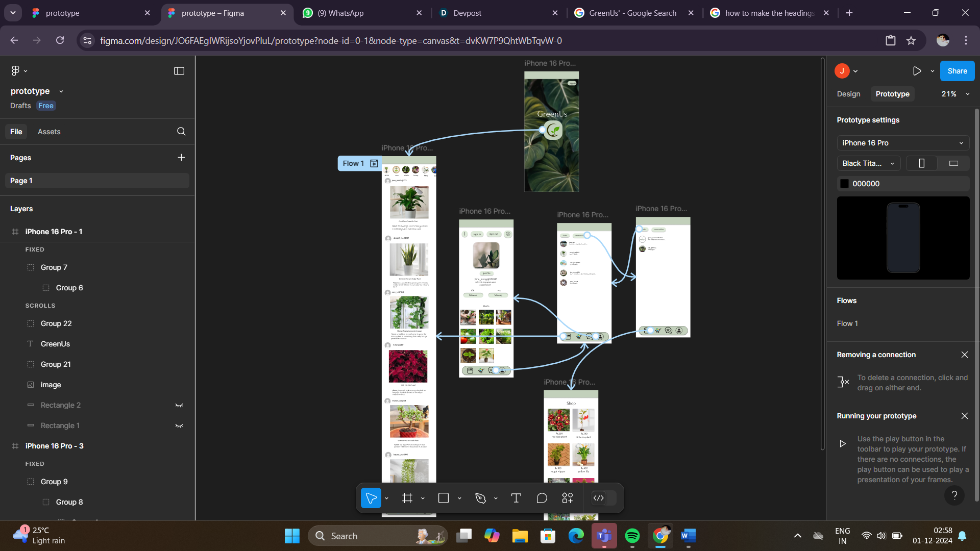The width and height of the screenshot is (980, 551).
Task: Collapse the left sidebar panel
Action: pyautogui.click(x=179, y=71)
